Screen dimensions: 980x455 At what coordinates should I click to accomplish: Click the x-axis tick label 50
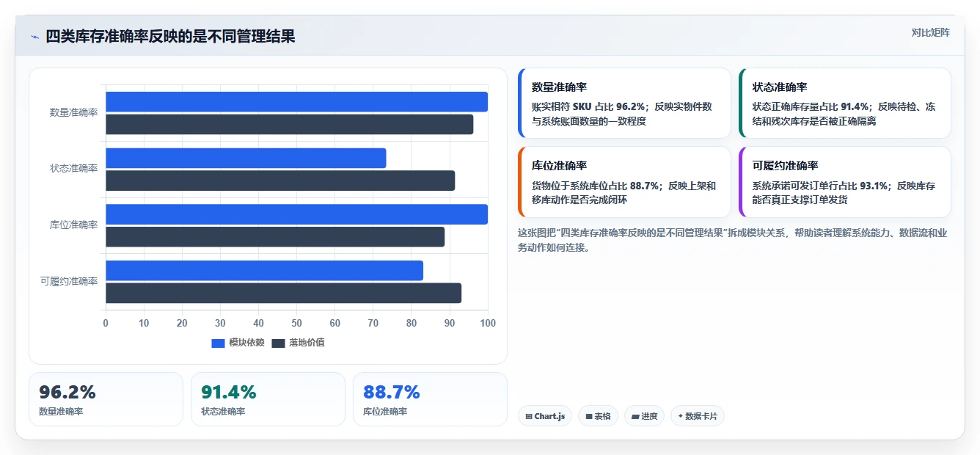pyautogui.click(x=296, y=324)
